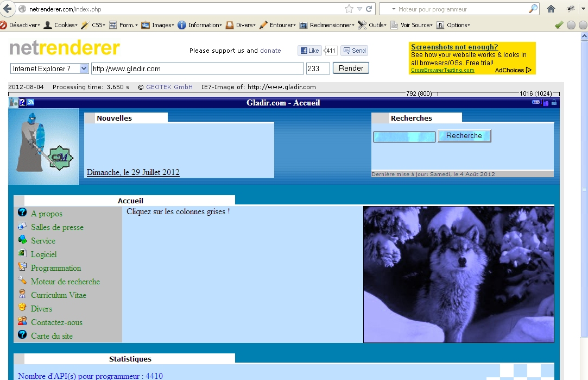Click the large gladiator logo image
The height and width of the screenshot is (380, 588).
[43, 146]
